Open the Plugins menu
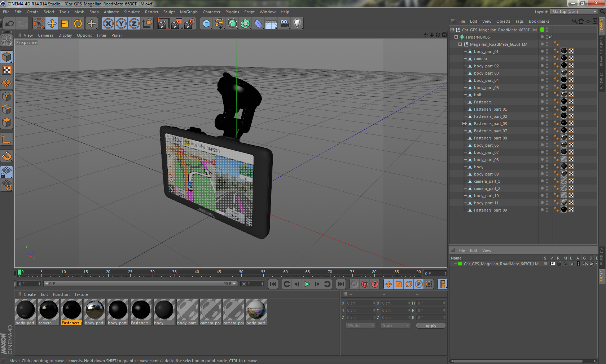 pyautogui.click(x=232, y=12)
